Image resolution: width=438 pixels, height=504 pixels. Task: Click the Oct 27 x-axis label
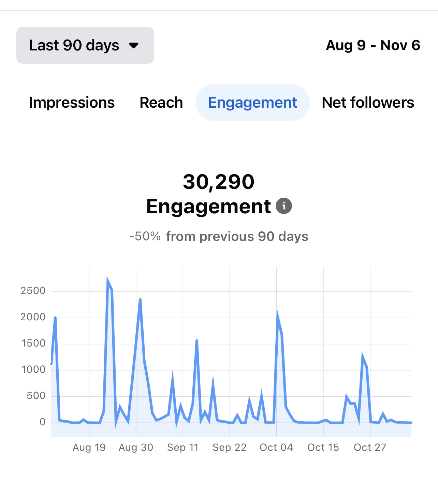coord(370,447)
